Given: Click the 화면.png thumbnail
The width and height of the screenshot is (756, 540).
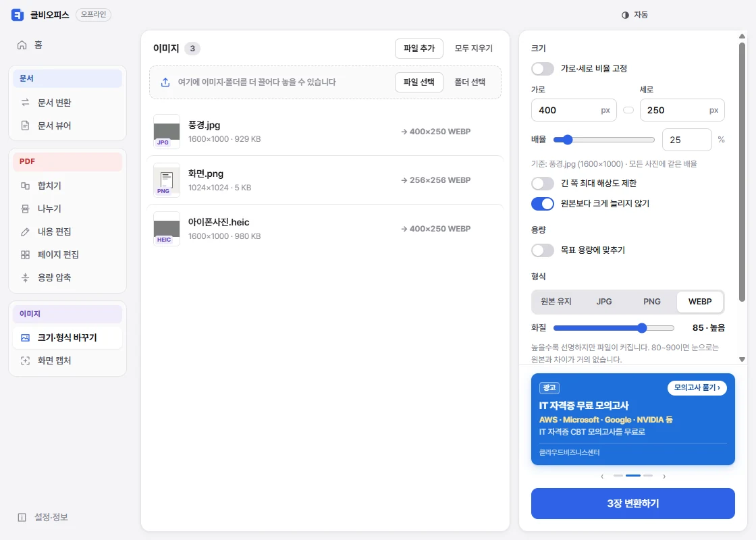Looking at the screenshot, I should click(166, 180).
